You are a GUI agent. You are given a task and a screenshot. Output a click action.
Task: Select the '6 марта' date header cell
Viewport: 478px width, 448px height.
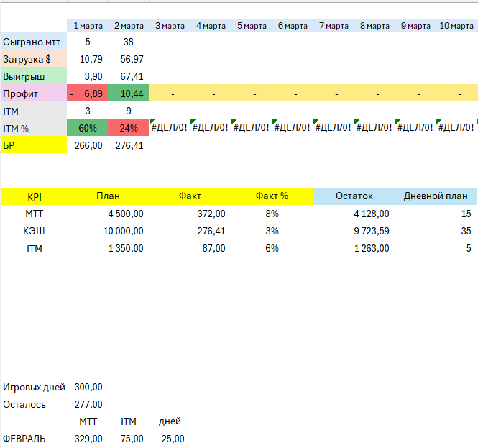[293, 26]
